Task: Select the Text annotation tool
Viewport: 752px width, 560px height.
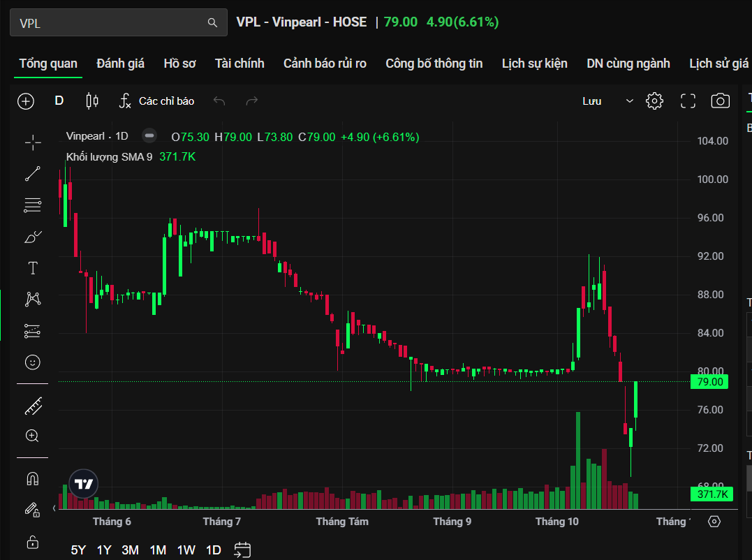Action: 33,268
